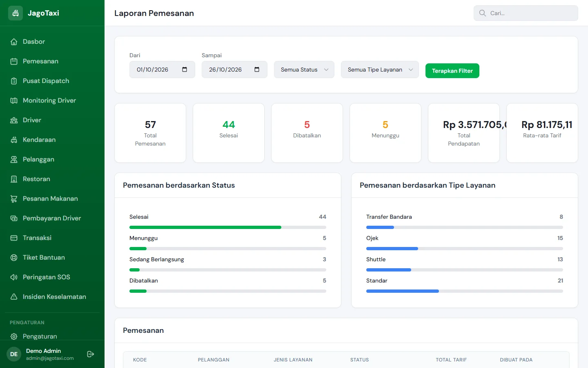Click the Pemesanan berdasarkan Tipe Layanan heading
The image size is (588, 368).
[x=428, y=185]
